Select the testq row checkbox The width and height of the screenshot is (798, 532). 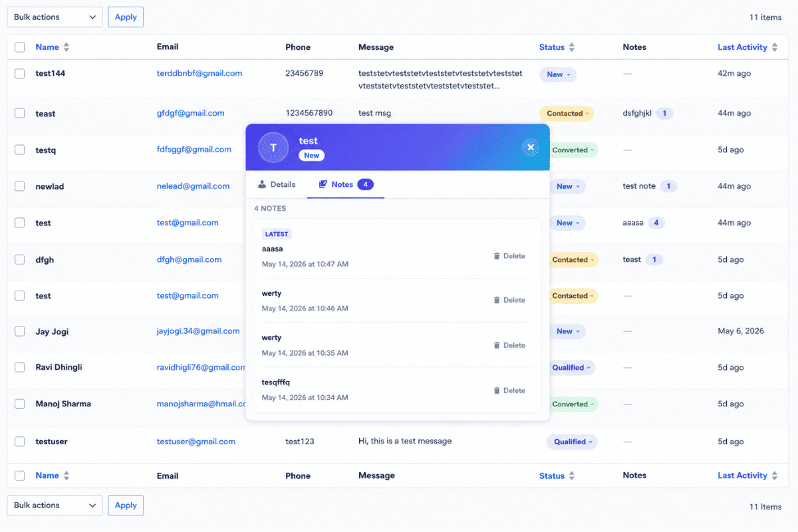click(x=20, y=150)
